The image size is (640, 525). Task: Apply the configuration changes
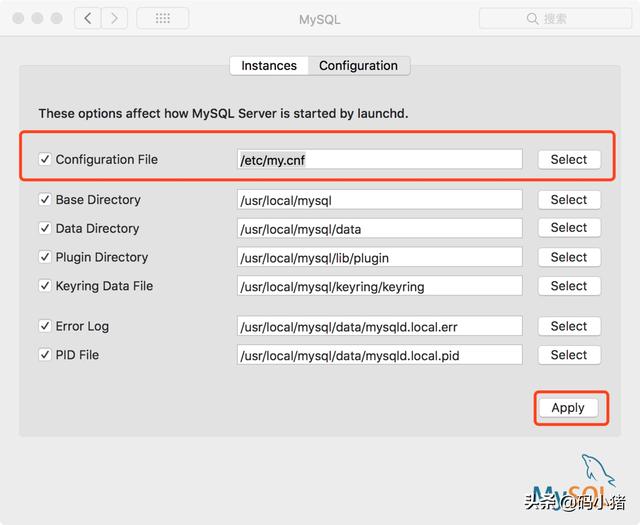click(x=568, y=408)
